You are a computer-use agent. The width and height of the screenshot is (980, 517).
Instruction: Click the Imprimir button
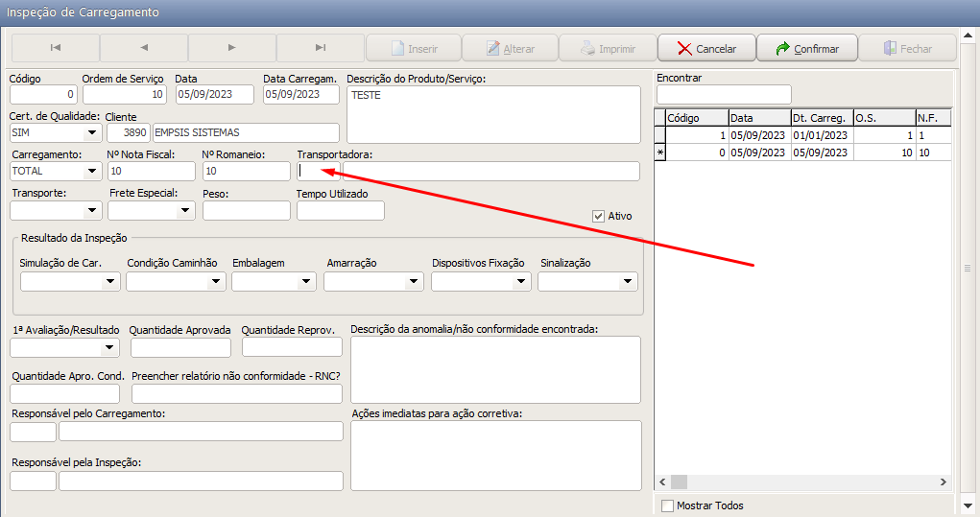pyautogui.click(x=609, y=49)
